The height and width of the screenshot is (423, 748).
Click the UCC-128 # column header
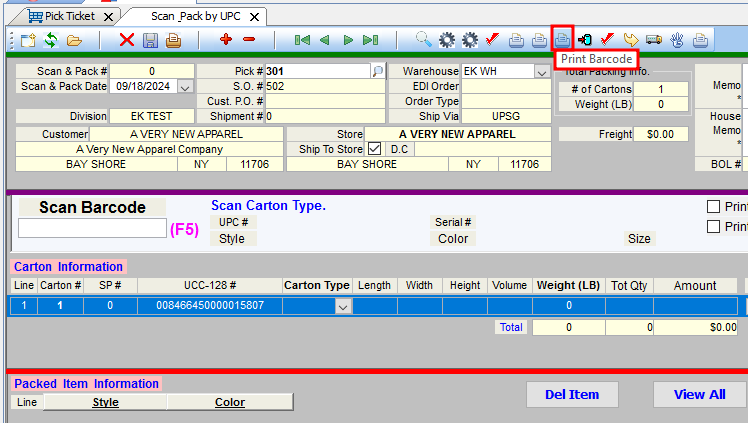coord(210,285)
